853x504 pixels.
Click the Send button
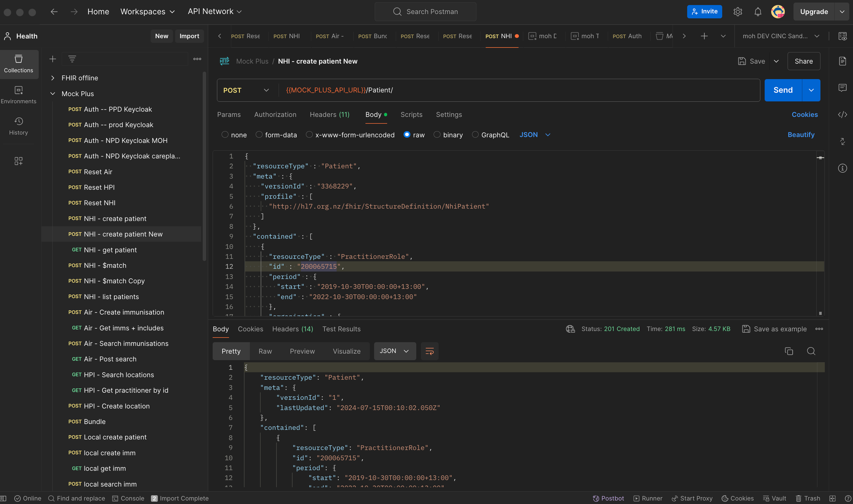(783, 90)
